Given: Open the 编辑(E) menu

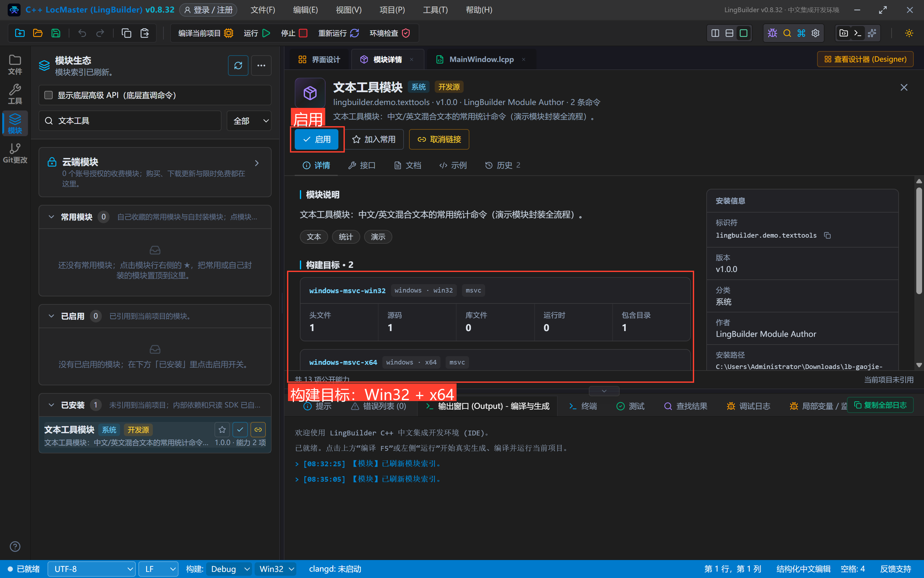Looking at the screenshot, I should pyautogui.click(x=305, y=10).
